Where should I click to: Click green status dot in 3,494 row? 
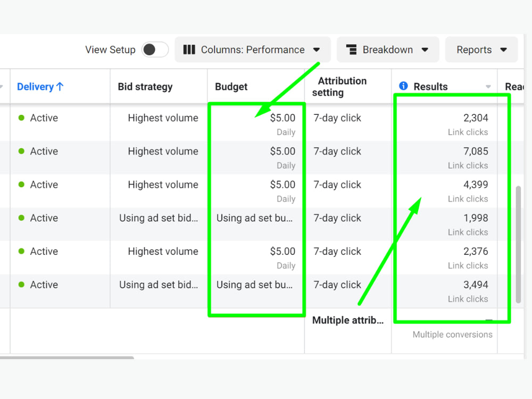point(21,285)
